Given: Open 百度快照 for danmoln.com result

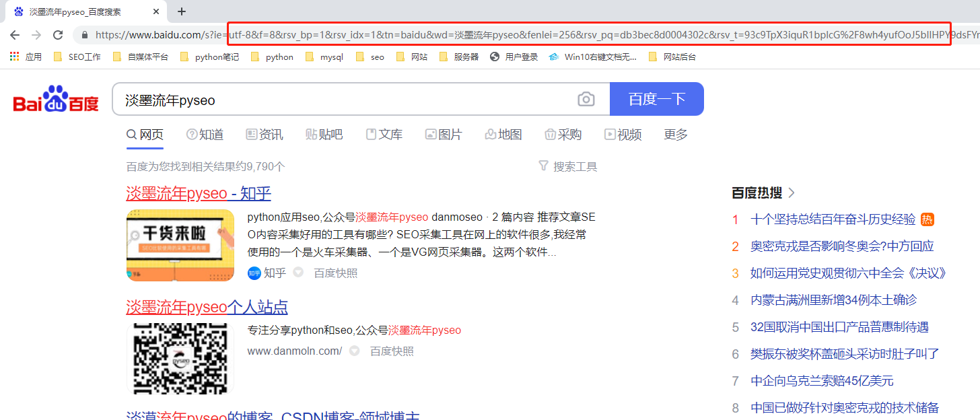Looking at the screenshot, I should click(x=392, y=351).
